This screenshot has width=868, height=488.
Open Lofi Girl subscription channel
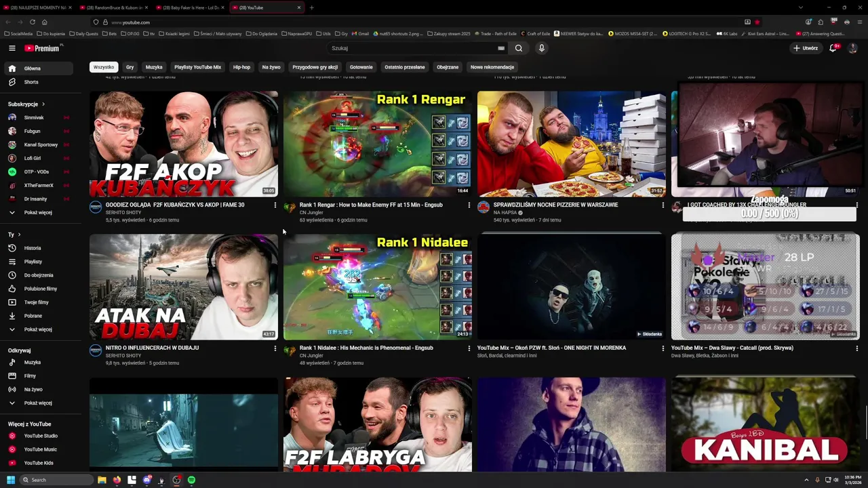tap(37, 158)
